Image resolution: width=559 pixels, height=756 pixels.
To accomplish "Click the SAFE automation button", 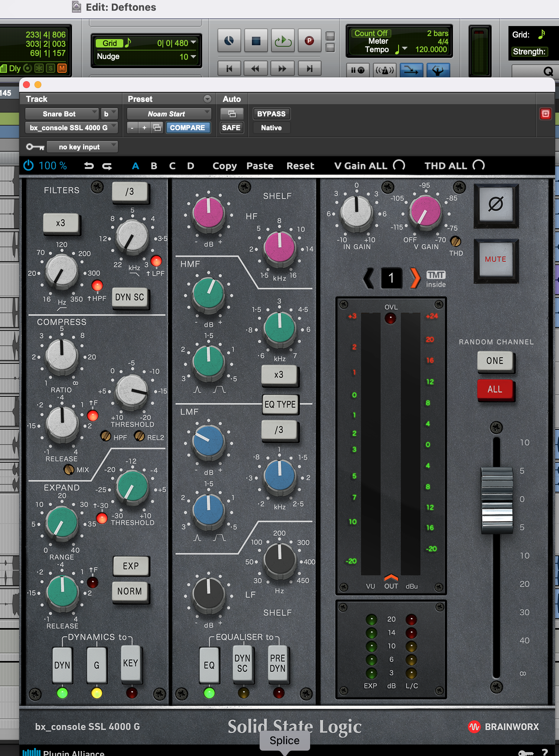I will (x=231, y=128).
